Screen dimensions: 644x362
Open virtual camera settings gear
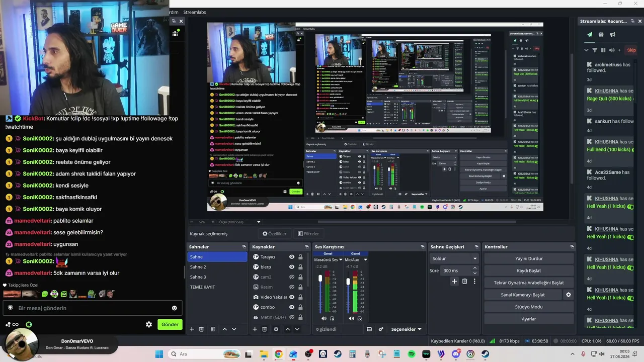(569, 295)
